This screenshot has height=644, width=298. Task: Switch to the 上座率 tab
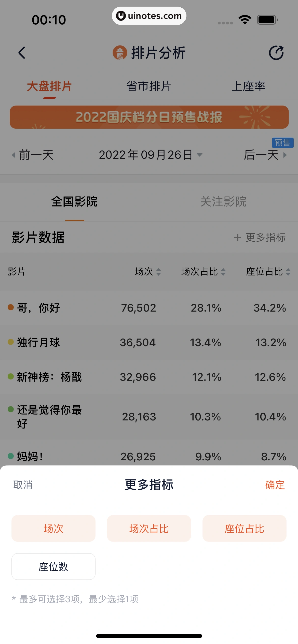248,86
